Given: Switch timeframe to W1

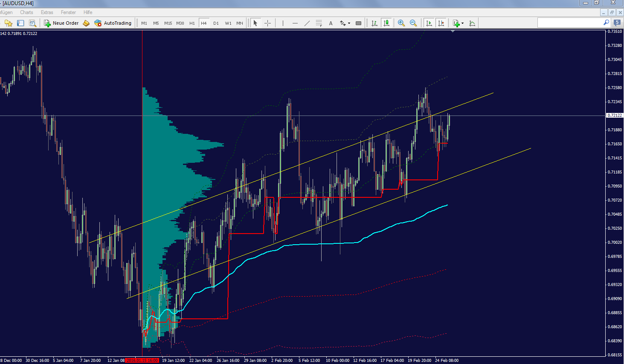Looking at the screenshot, I should (228, 23).
